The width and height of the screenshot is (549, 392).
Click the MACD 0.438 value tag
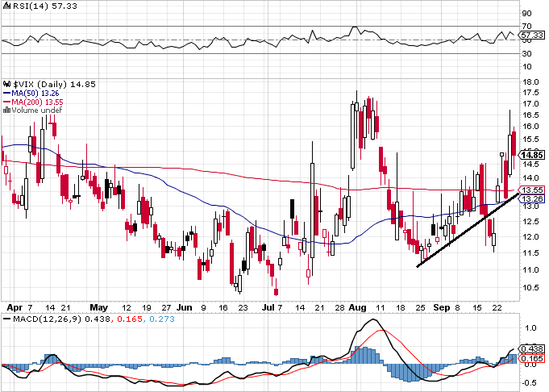coord(531,349)
